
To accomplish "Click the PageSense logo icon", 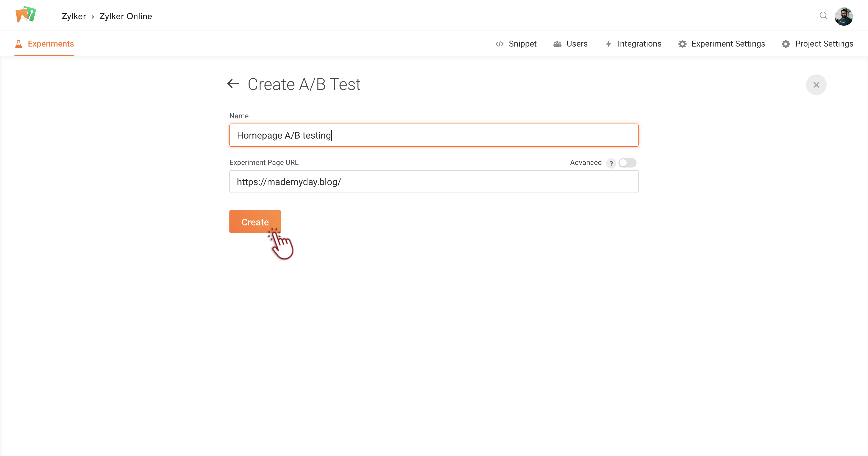I will point(26,15).
